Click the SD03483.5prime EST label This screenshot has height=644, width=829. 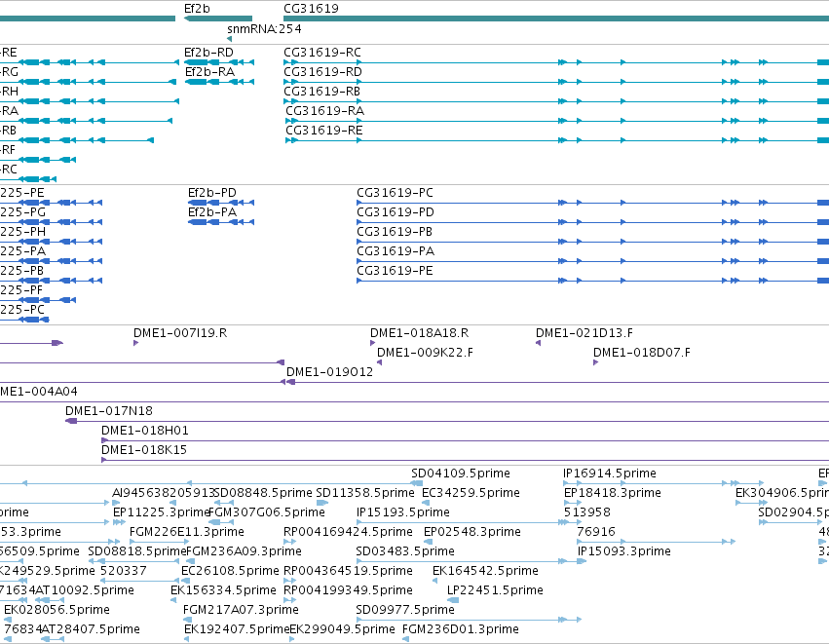405,552
